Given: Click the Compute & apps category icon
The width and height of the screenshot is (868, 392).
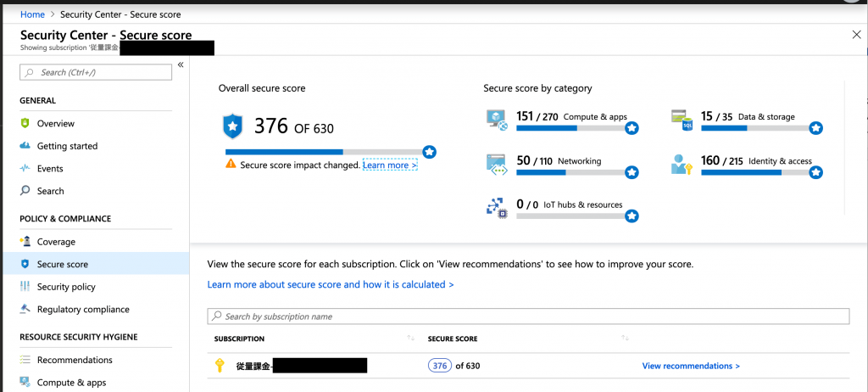Looking at the screenshot, I should click(x=497, y=120).
